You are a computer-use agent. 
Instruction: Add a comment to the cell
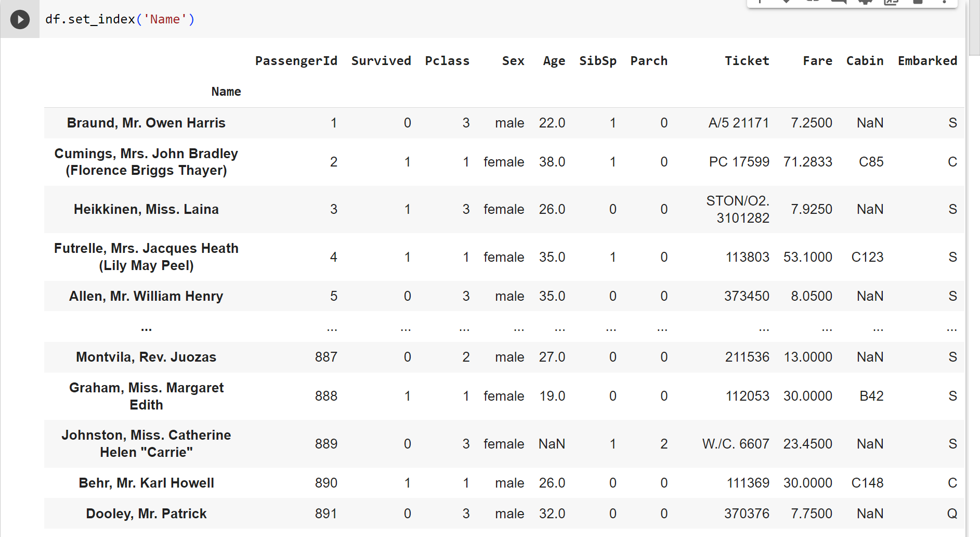click(x=839, y=2)
